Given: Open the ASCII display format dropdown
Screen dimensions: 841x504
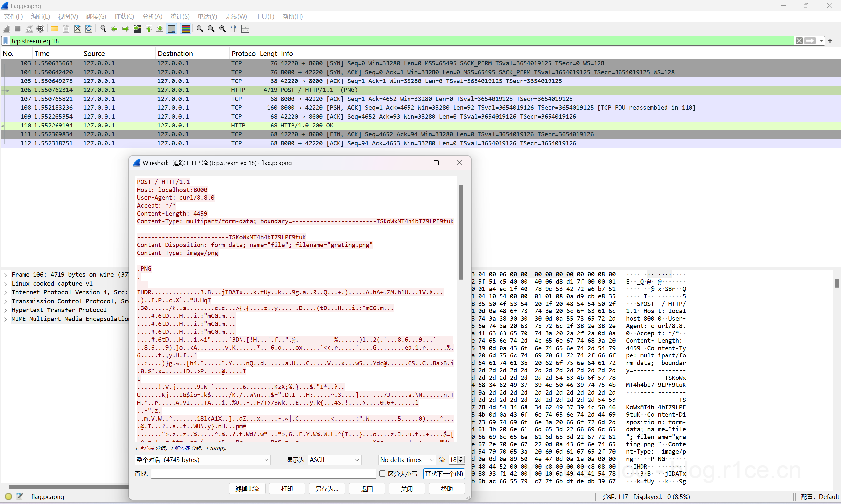Looking at the screenshot, I should pos(334,460).
